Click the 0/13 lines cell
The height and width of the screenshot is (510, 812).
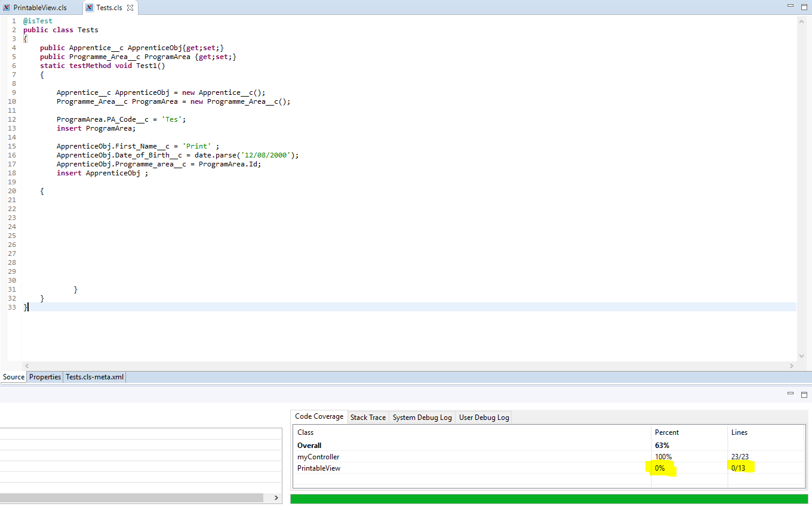click(x=738, y=468)
